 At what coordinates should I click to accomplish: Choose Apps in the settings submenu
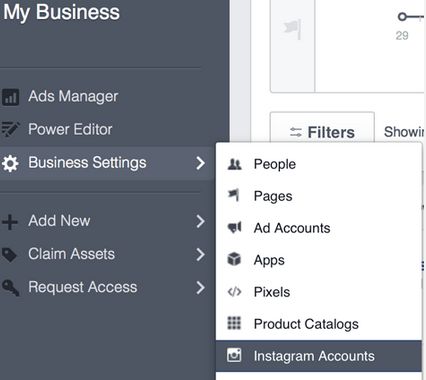coord(319,260)
